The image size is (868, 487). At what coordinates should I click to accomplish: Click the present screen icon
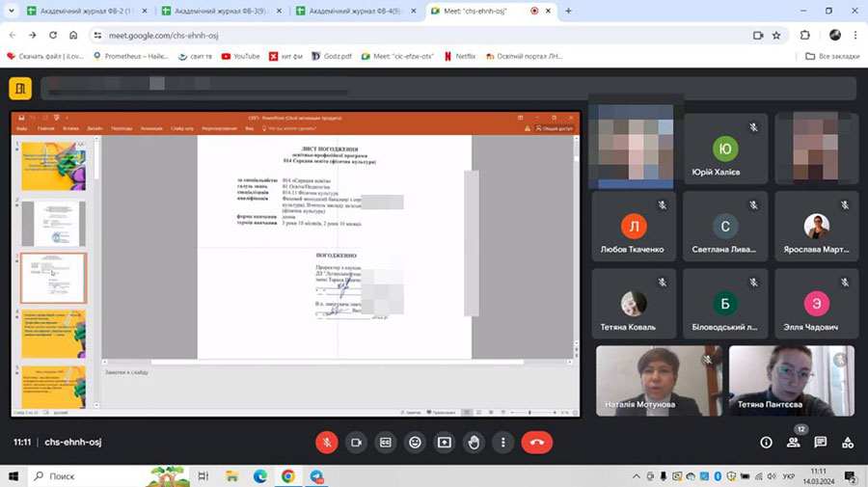(445, 442)
